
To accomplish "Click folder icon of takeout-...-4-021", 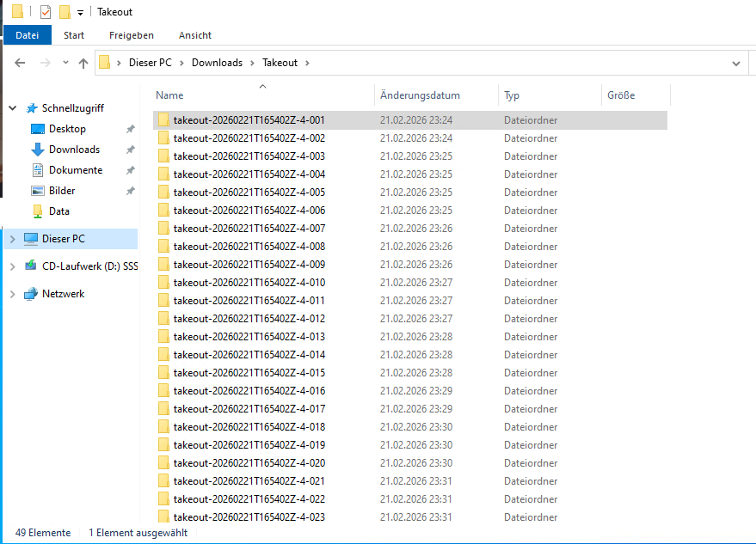I will [163, 481].
